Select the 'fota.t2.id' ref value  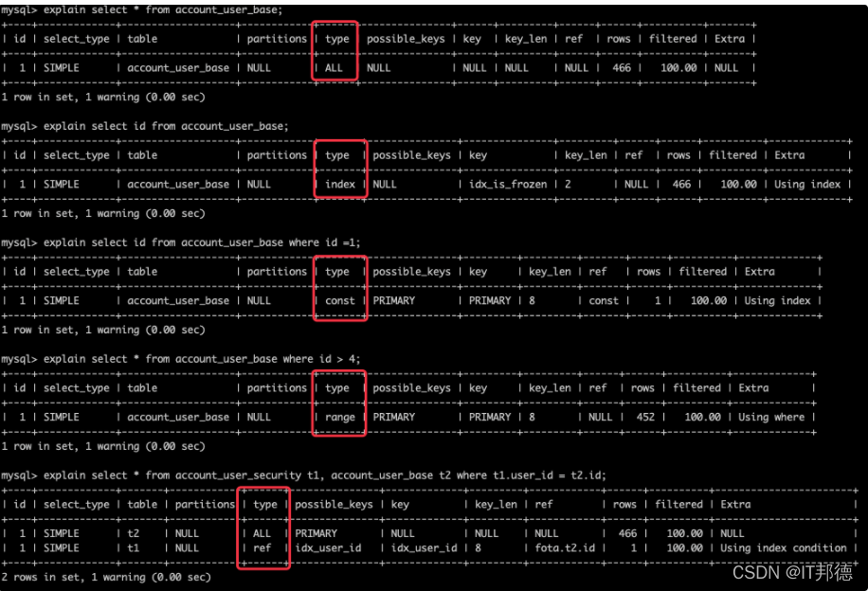[x=565, y=547]
